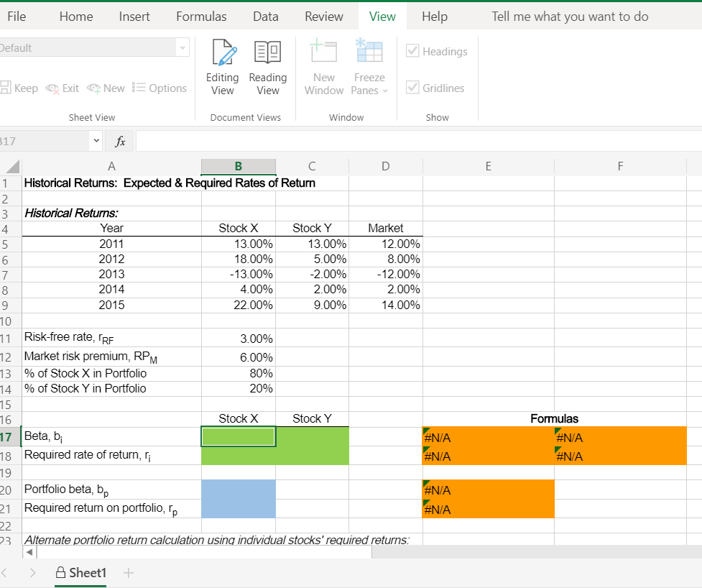
Task: Switch to the Formulas ribbon tab
Action: click(200, 16)
